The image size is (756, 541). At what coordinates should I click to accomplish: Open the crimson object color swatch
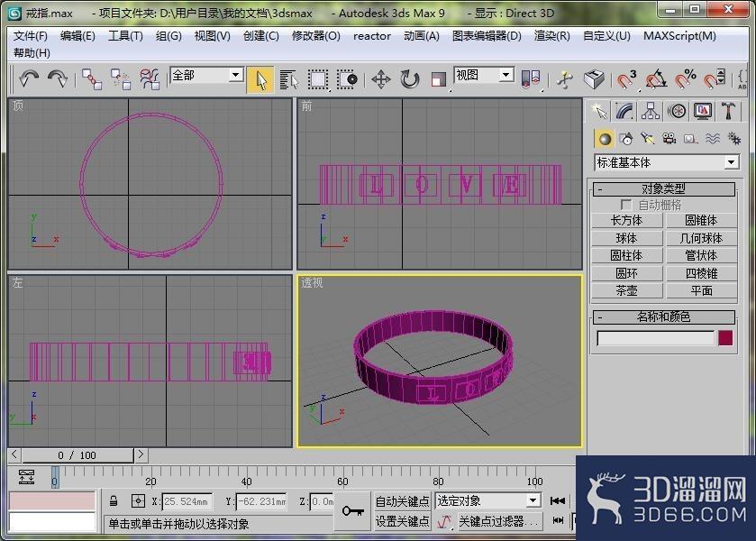coord(725,338)
